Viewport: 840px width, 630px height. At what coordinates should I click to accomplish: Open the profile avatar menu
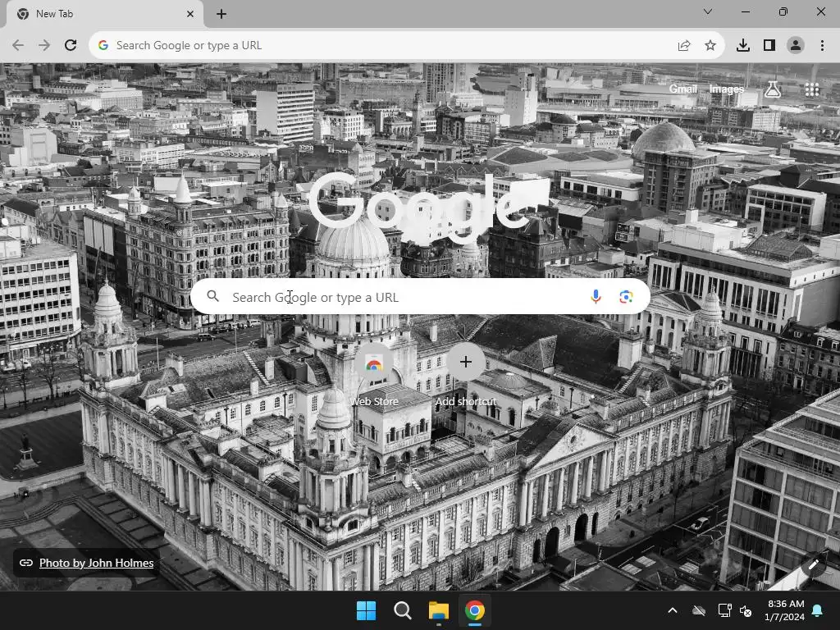click(796, 46)
